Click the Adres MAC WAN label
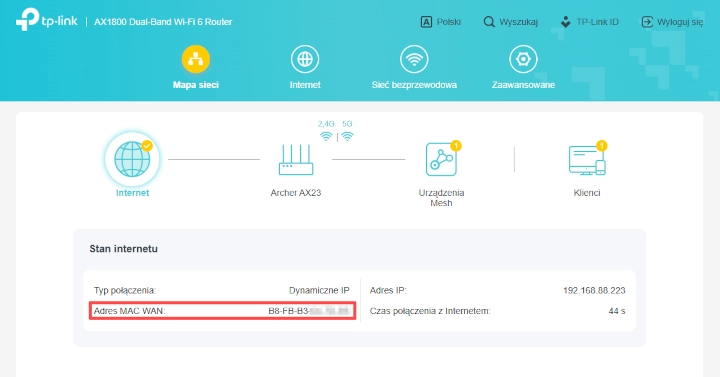Viewport: 720px width, 377px height. 129,311
